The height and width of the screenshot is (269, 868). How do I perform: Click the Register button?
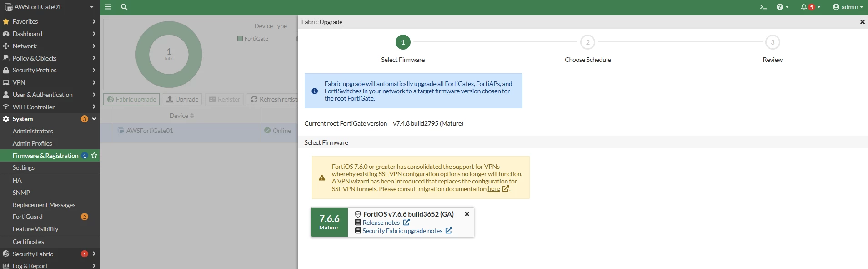coord(225,99)
